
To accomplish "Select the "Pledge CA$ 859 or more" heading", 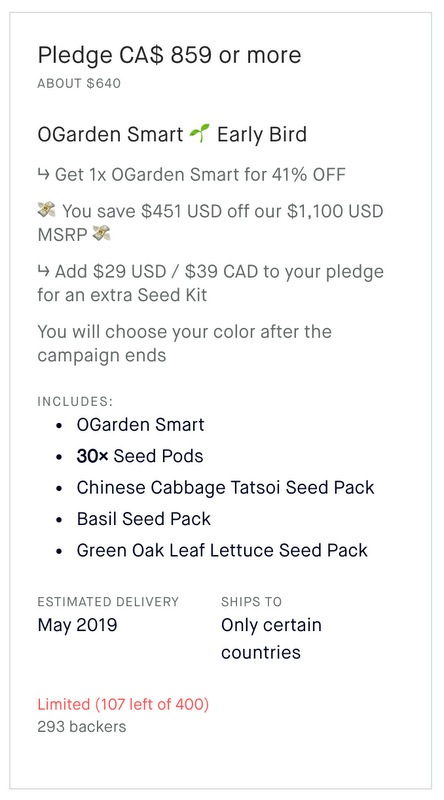I will click(x=169, y=55).
